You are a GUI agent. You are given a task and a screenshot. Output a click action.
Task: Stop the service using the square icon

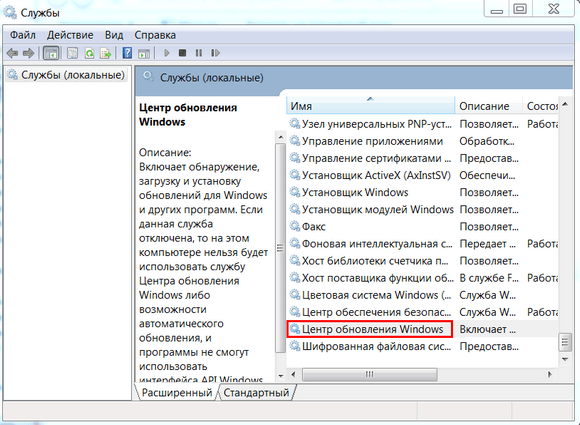[182, 53]
